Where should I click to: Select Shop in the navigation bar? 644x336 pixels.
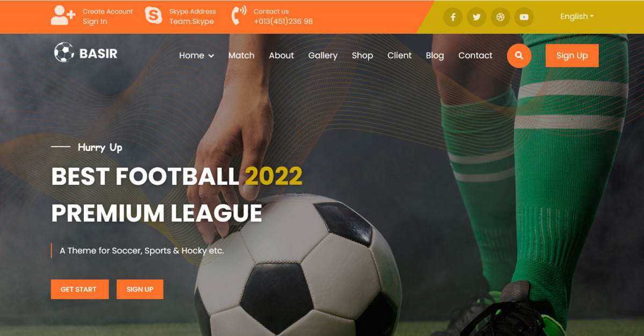coord(362,55)
